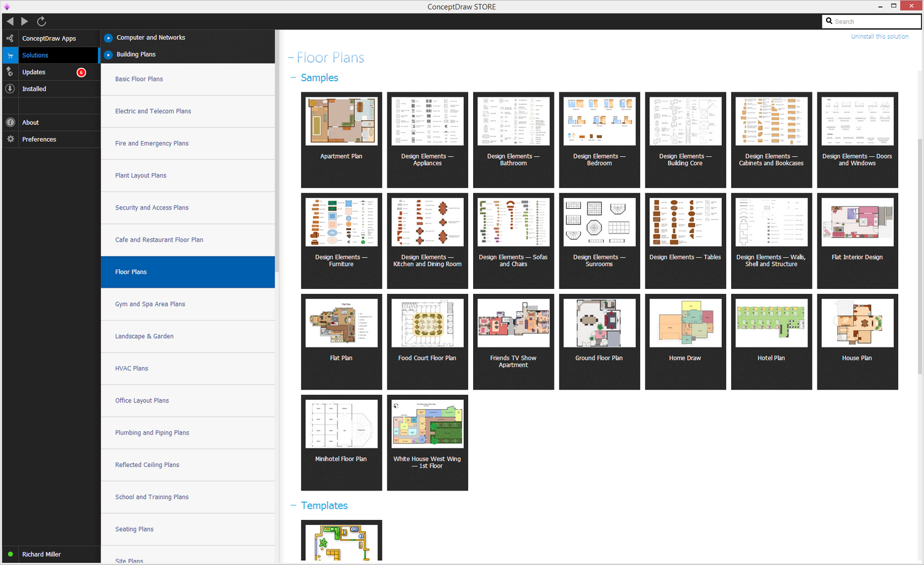This screenshot has width=924, height=565.
Task: Select Floor Plans highlighted entry
Action: click(188, 272)
